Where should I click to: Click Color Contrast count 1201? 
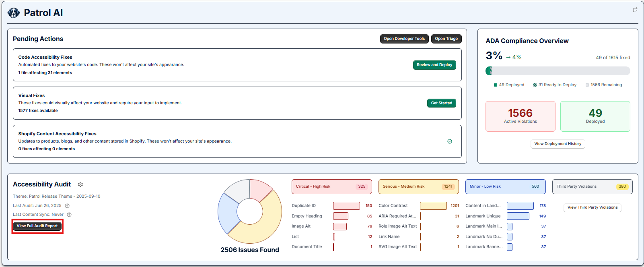[455, 206]
